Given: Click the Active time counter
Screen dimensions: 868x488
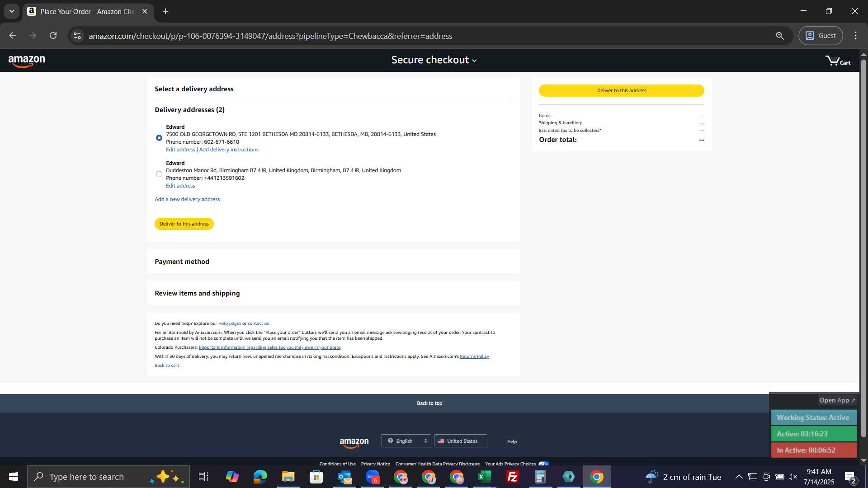Looking at the screenshot, I should pyautogui.click(x=814, y=434).
